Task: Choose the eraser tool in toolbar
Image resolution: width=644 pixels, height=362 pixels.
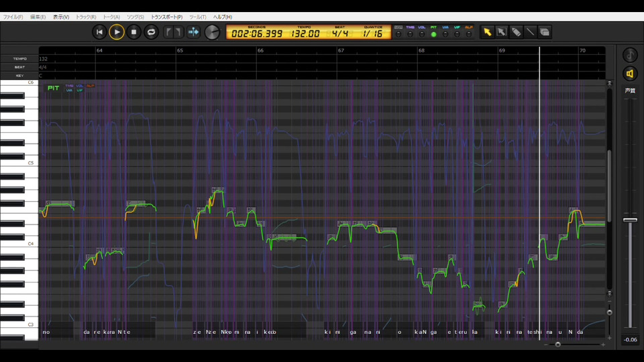Action: pos(516,32)
